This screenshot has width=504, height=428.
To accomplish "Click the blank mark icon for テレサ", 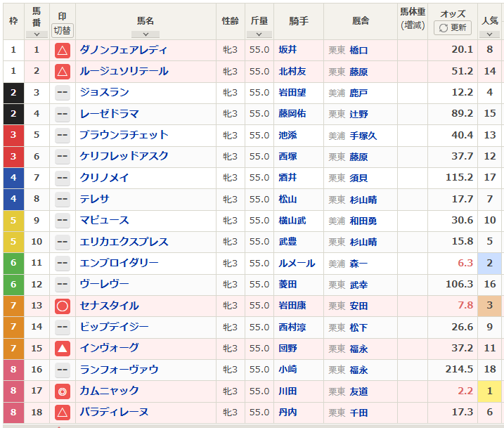I will click(x=62, y=199).
